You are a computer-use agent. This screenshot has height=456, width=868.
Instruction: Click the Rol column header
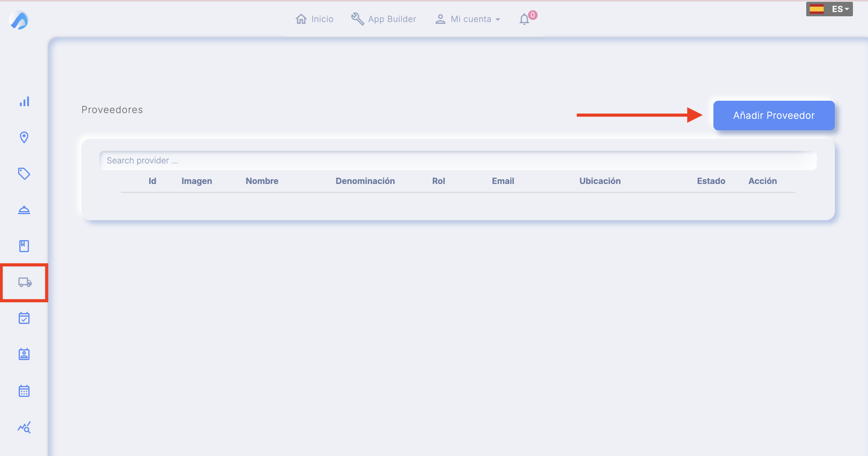tap(439, 181)
